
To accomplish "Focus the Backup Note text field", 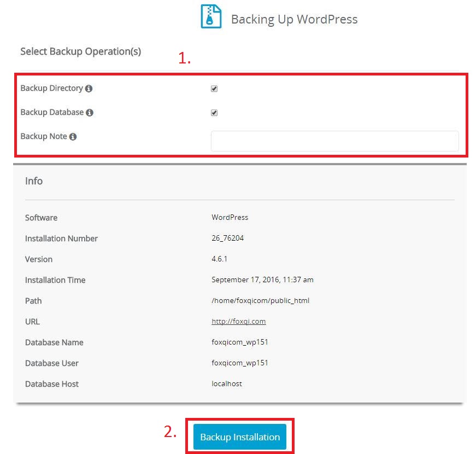I will point(334,141).
